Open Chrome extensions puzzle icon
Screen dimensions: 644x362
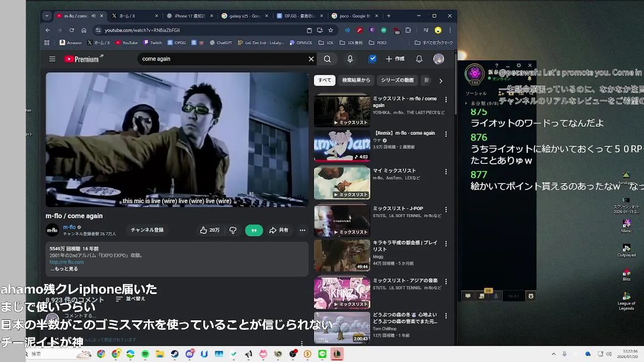pos(408,30)
